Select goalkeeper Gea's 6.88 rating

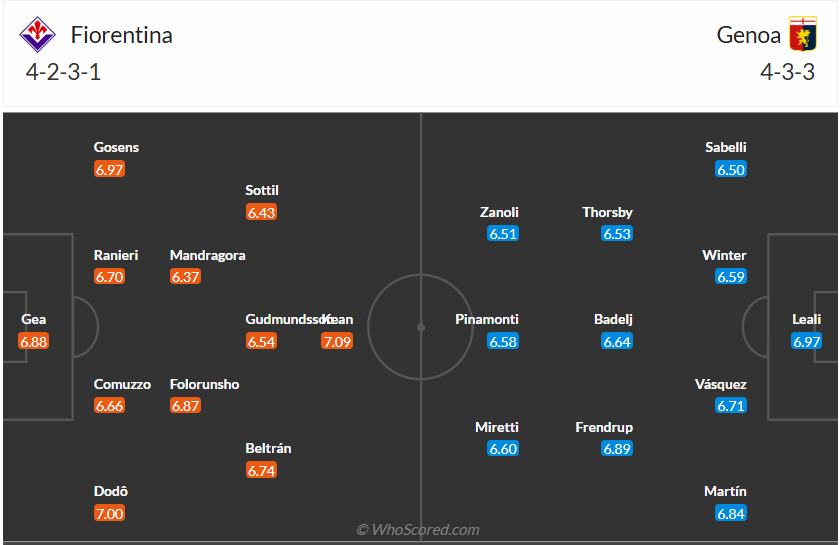pos(33,341)
